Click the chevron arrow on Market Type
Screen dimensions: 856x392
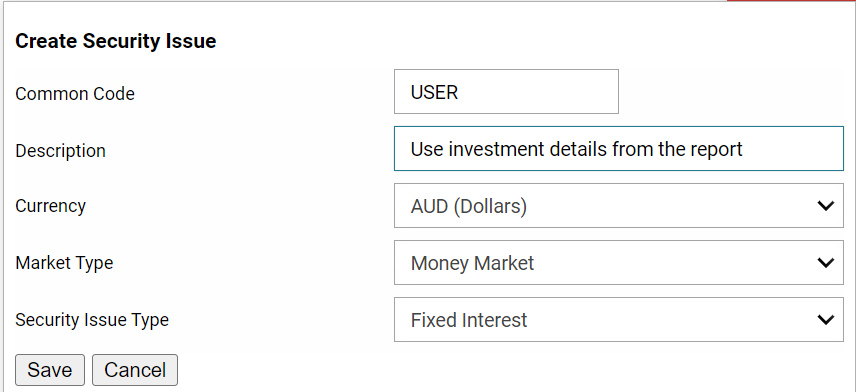click(825, 263)
